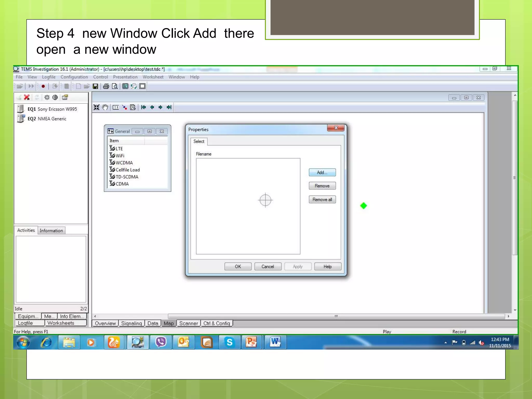Open the Worksheet menu
Screen dimensions: 532x399
pyautogui.click(x=153, y=77)
